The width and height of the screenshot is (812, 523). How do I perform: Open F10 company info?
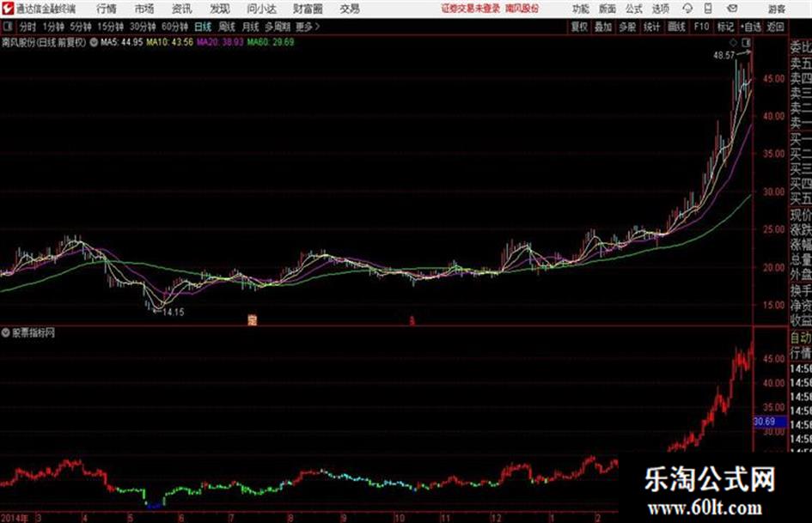click(701, 27)
